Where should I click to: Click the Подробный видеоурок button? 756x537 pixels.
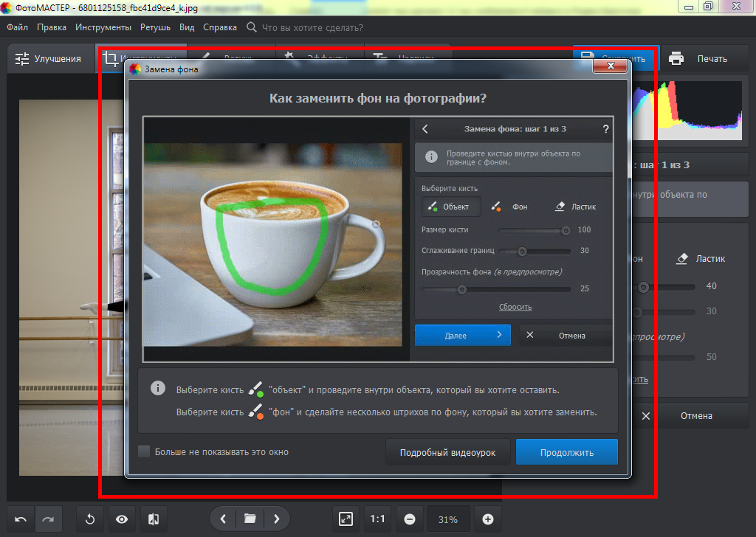click(x=447, y=452)
